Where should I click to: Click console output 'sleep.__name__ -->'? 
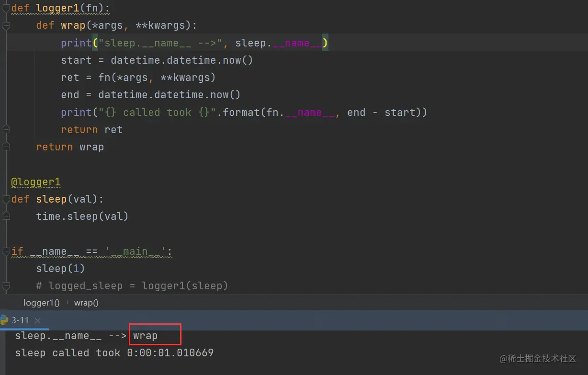click(x=70, y=336)
